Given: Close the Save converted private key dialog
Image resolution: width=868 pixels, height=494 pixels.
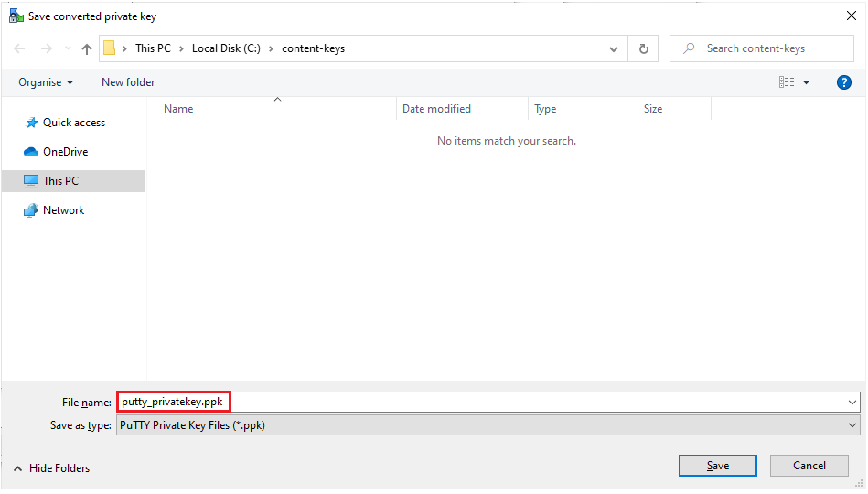Looking at the screenshot, I should point(852,16).
